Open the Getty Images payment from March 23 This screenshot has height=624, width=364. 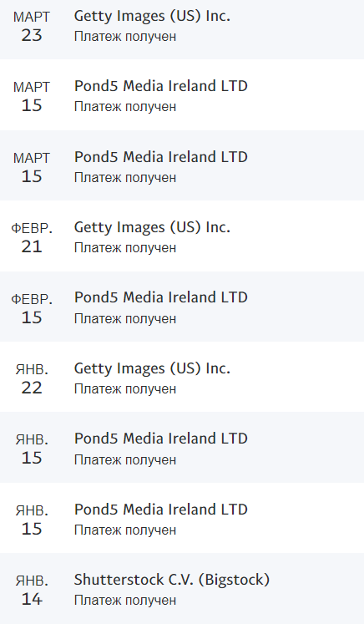(x=182, y=28)
